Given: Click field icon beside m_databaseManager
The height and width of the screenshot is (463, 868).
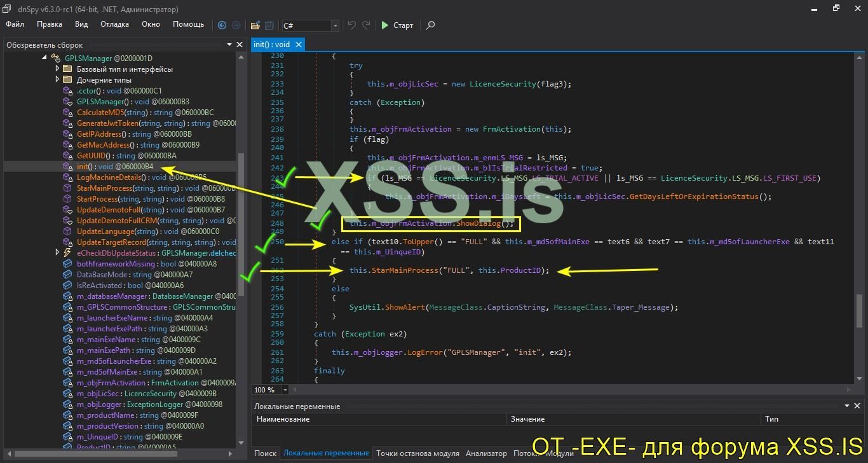Looking at the screenshot, I should pos(67,296).
